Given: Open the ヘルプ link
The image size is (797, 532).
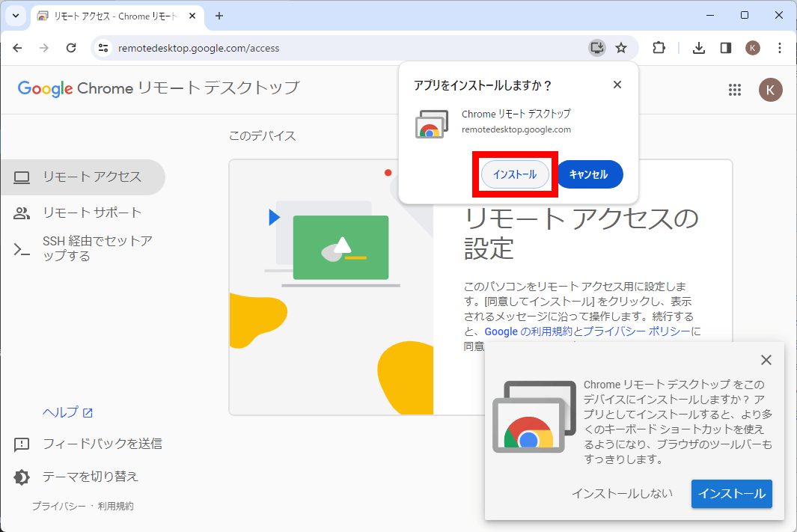Looking at the screenshot, I should [x=61, y=412].
